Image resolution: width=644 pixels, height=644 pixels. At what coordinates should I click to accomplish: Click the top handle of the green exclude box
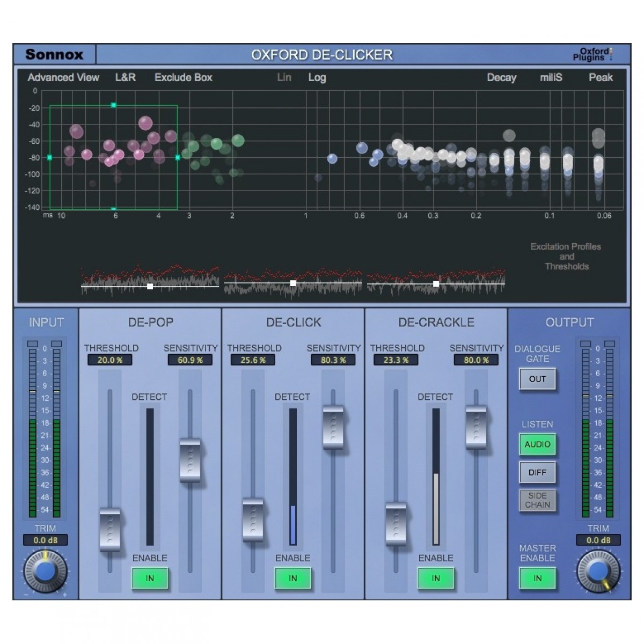(x=113, y=105)
